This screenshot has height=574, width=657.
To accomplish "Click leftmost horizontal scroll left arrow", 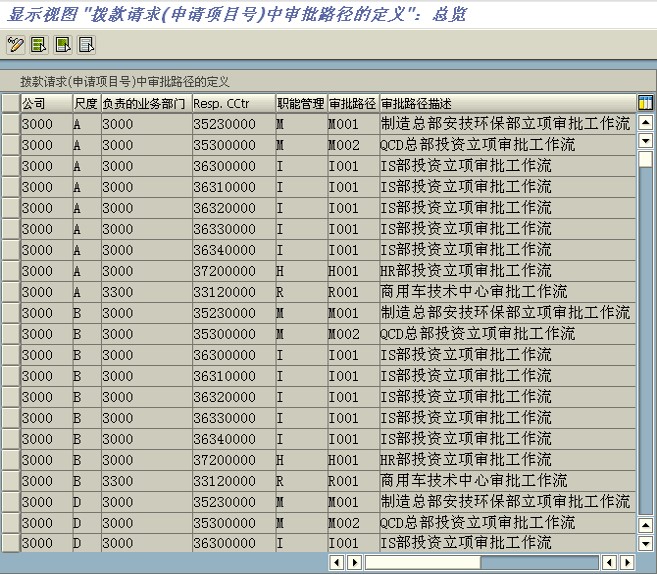I will tap(337, 562).
